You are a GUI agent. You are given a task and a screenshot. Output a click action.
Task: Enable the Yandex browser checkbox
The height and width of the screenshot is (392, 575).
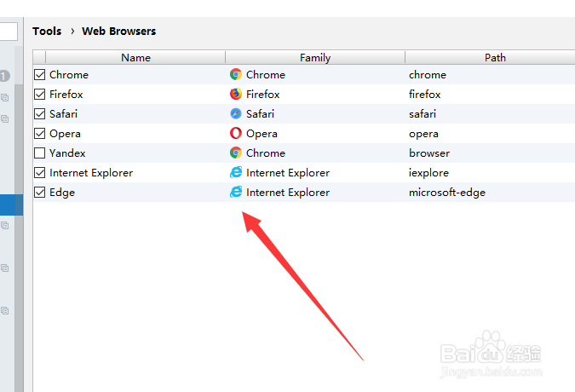point(39,153)
